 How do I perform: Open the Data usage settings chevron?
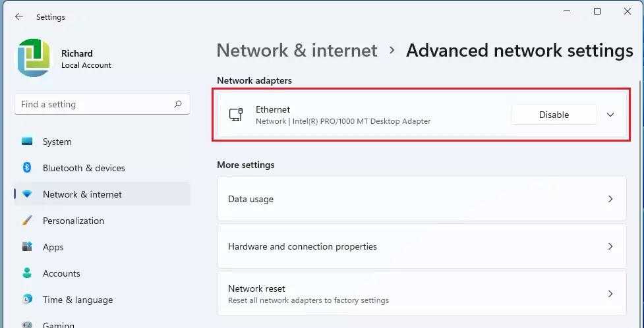[x=610, y=199]
